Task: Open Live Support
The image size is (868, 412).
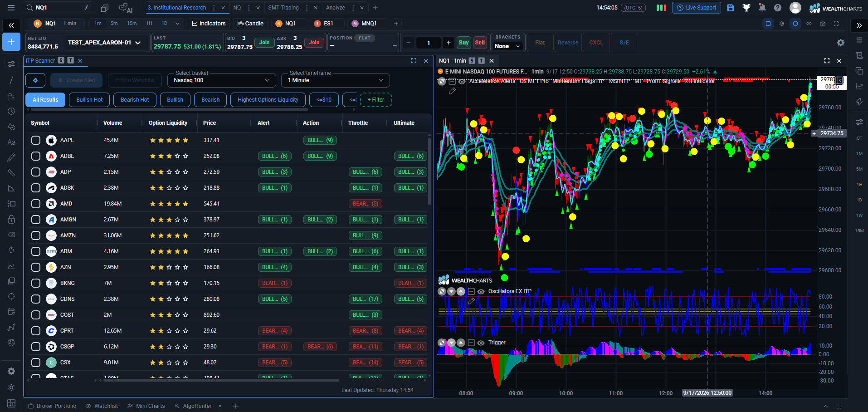Action: point(697,8)
